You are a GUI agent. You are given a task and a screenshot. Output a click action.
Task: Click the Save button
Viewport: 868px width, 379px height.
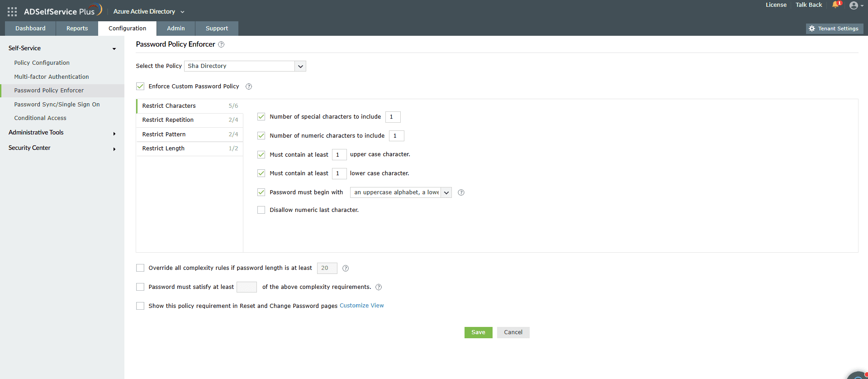(x=478, y=332)
